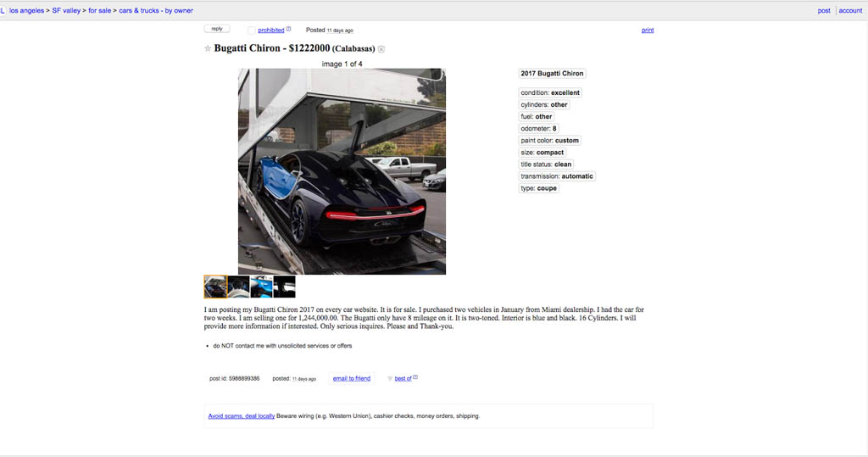This screenshot has width=868, height=457.
Task: Open the for sale breadcrumb
Action: click(x=100, y=10)
